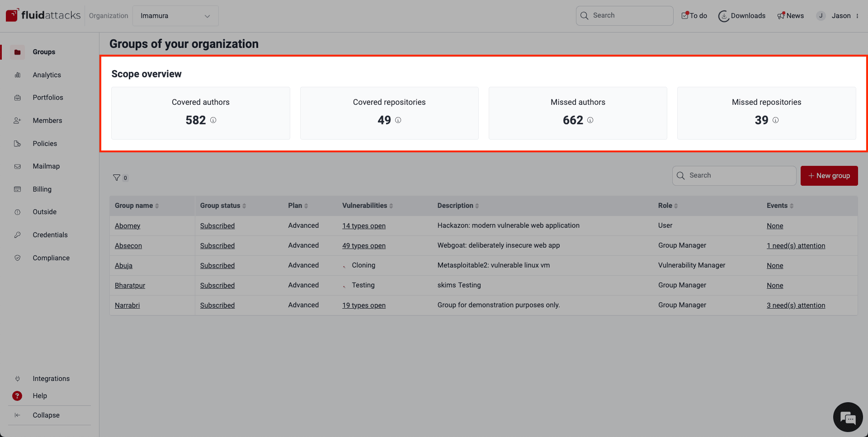This screenshot has width=868, height=437.
Task: Open Members in the sidebar
Action: pos(47,121)
